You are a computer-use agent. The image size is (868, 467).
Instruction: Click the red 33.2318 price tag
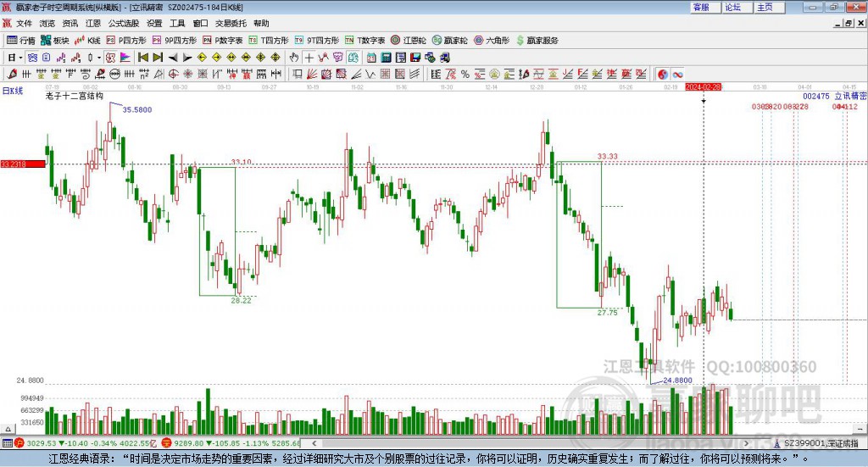23,164
